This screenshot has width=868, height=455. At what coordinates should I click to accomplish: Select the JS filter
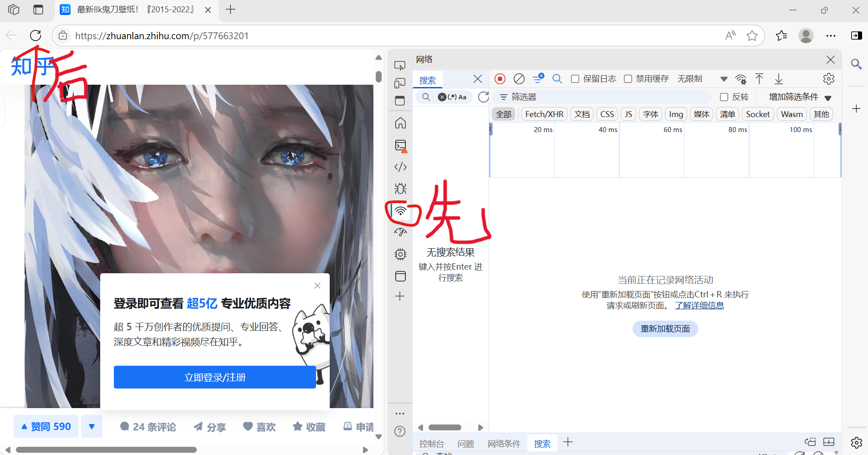628,114
